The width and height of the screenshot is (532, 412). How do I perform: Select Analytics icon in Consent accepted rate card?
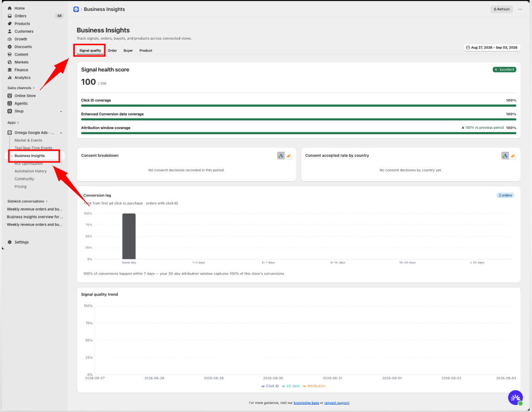(513, 156)
